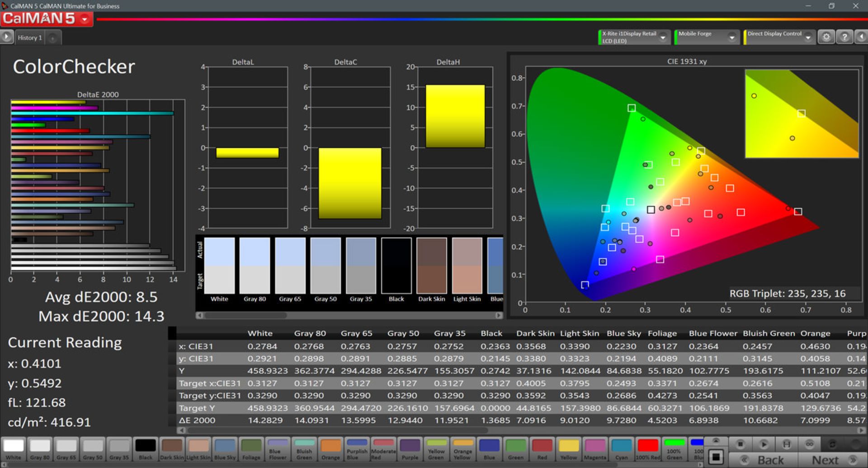Screen dimensions: 868x468
Task: Click the read series bracket icon
Action: pyautogui.click(x=787, y=444)
